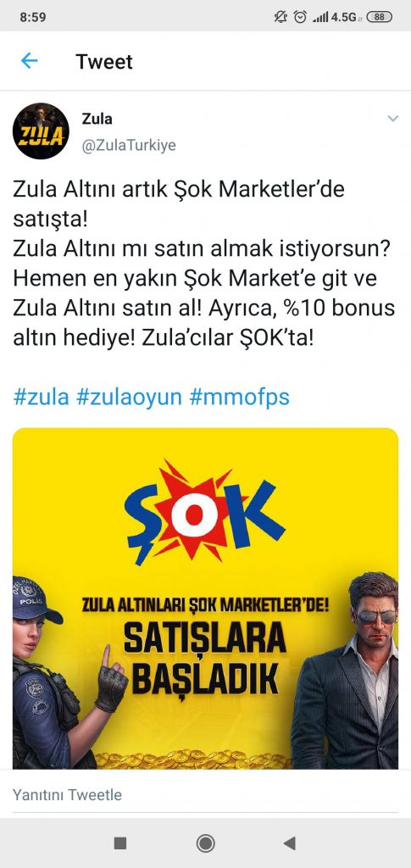Tap Android back triangle button
Screen dimensions: 411x868
[289, 843]
